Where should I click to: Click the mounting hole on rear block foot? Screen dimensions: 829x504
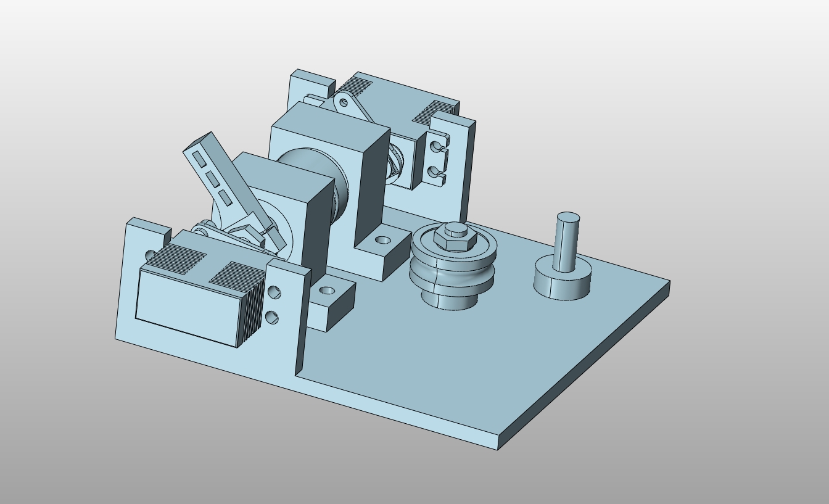[383, 239]
